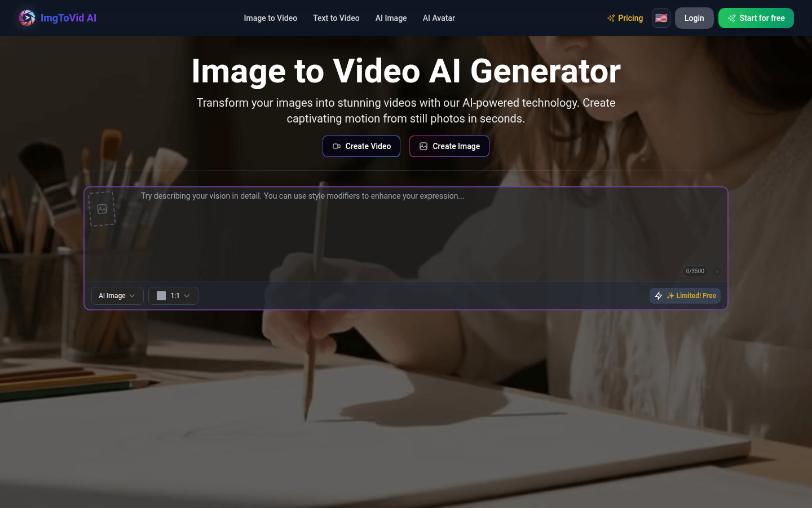Click the gray square aspect ratio swatch
The image size is (812, 508).
pos(161,296)
